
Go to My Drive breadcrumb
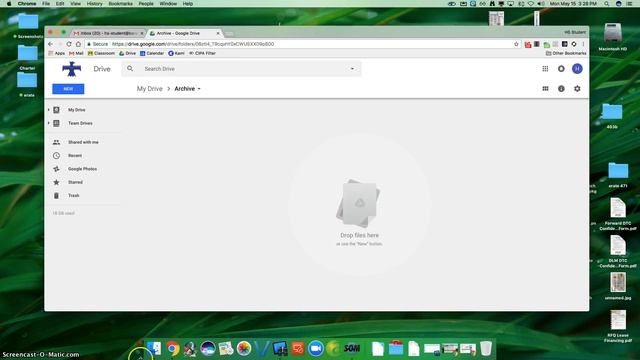(x=149, y=89)
